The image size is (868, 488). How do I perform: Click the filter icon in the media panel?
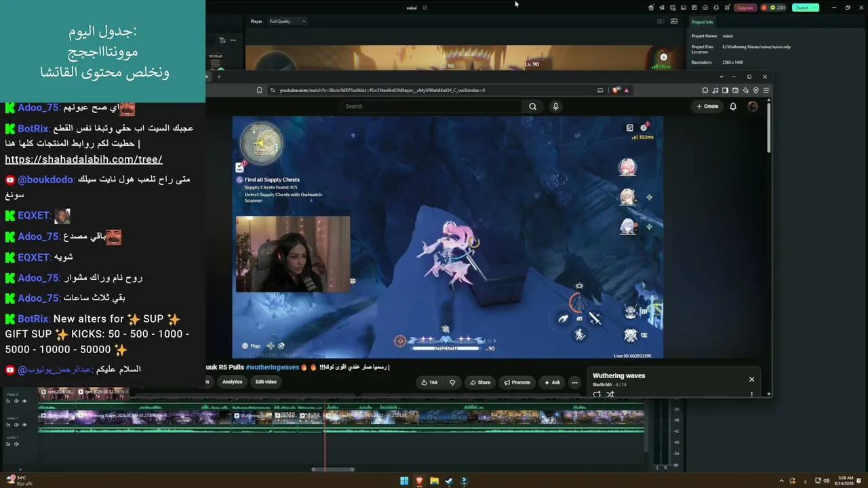coord(222,40)
